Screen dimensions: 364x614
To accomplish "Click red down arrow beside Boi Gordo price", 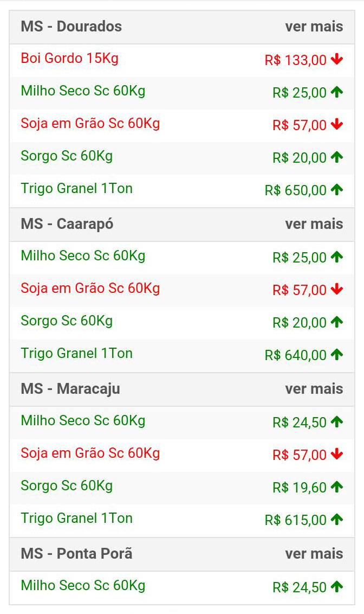I will (336, 60).
